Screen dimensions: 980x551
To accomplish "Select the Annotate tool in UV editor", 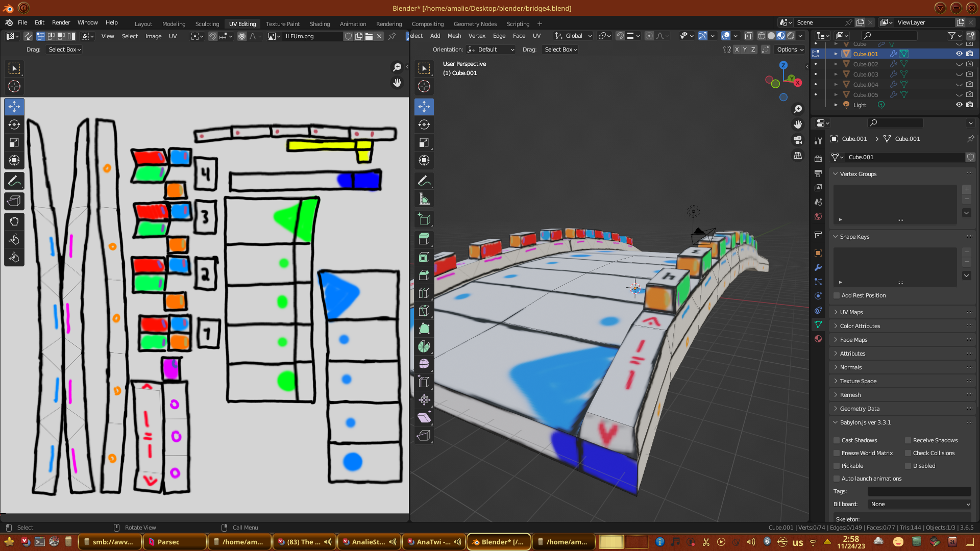I will (x=14, y=181).
